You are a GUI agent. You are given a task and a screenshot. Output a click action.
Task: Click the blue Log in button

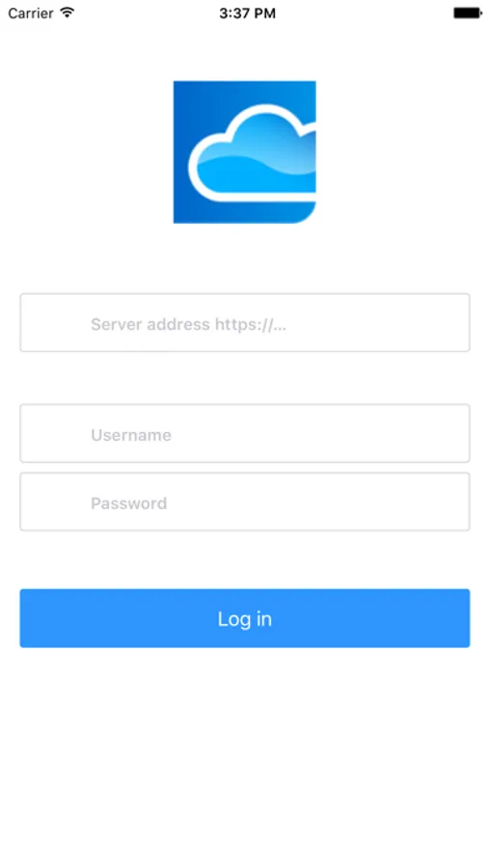(245, 618)
